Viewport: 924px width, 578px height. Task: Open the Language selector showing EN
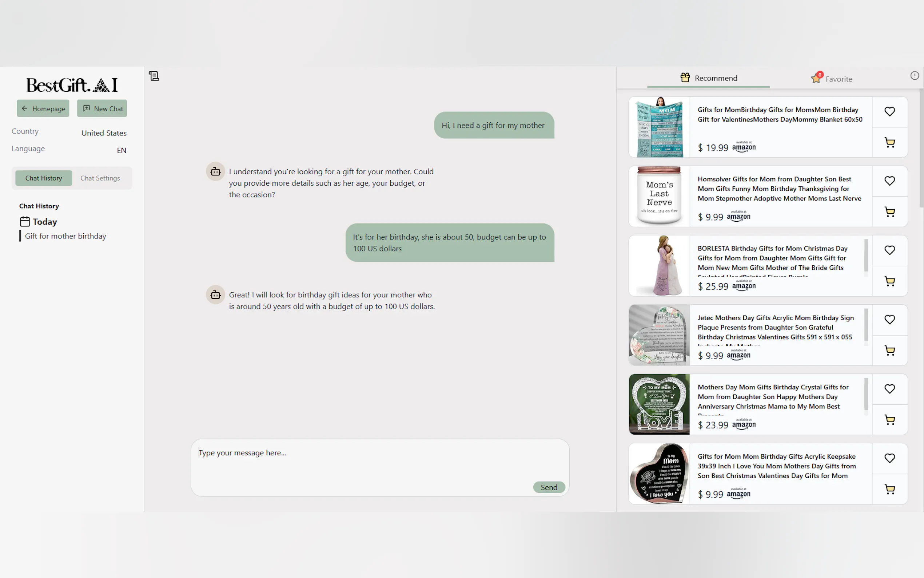tap(121, 150)
